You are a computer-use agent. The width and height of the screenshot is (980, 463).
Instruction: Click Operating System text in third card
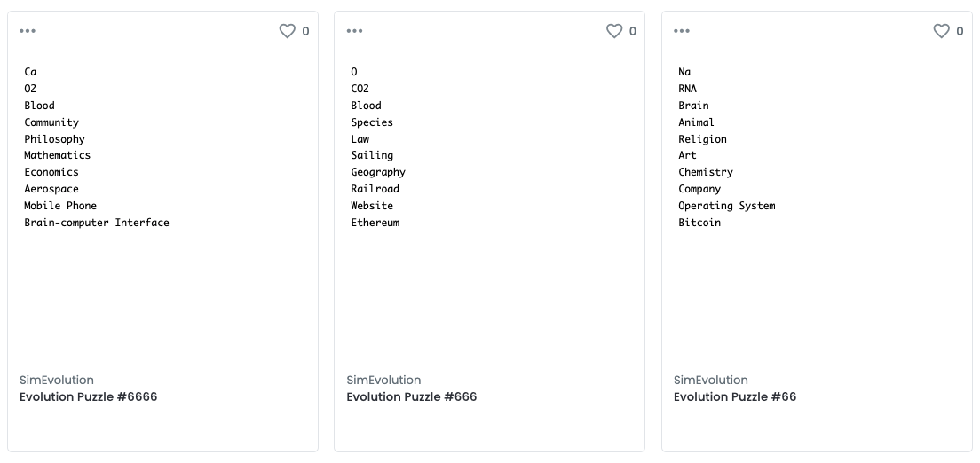point(727,206)
